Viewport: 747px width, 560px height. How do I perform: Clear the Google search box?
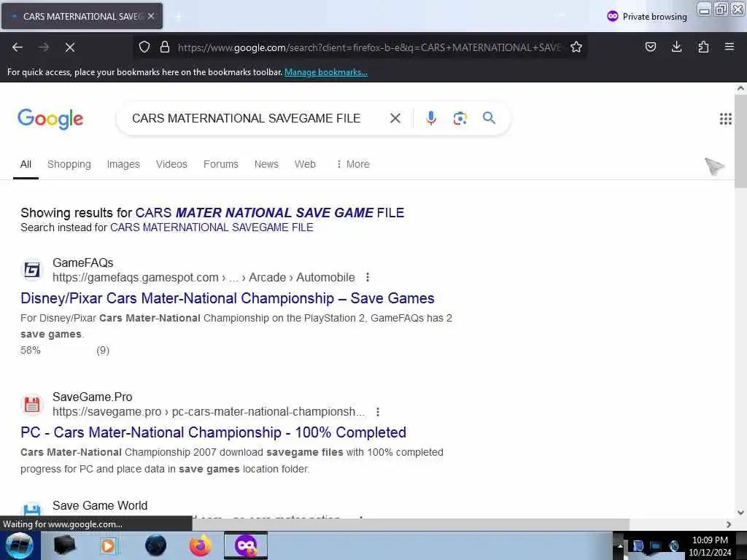[x=395, y=118]
